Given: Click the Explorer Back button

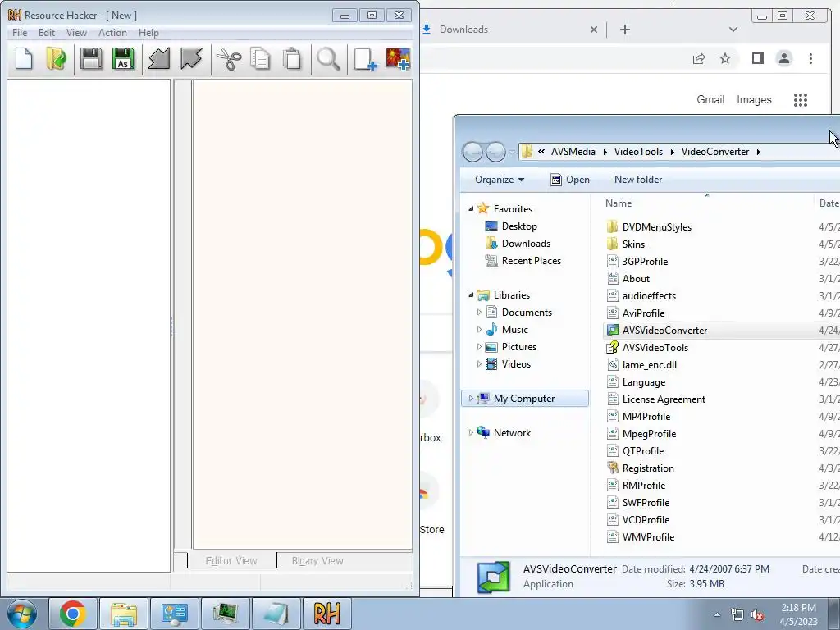Looking at the screenshot, I should point(472,152).
